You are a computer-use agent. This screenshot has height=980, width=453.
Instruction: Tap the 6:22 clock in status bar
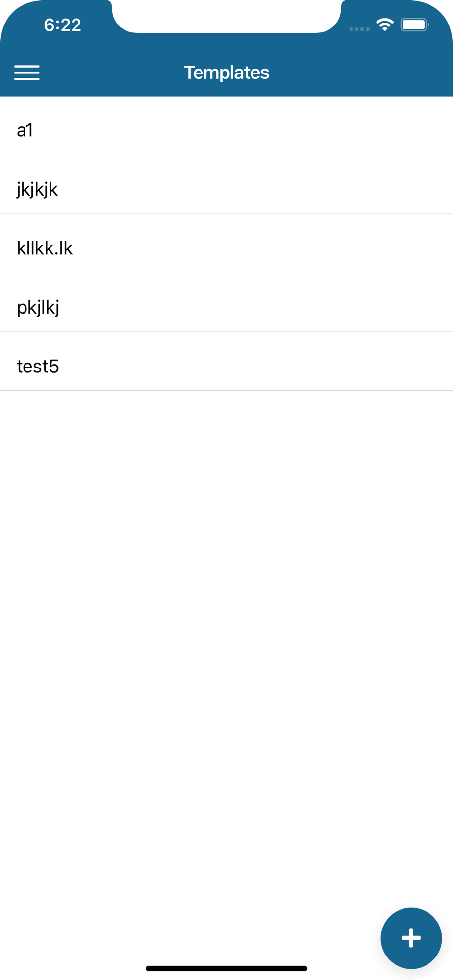[62, 25]
